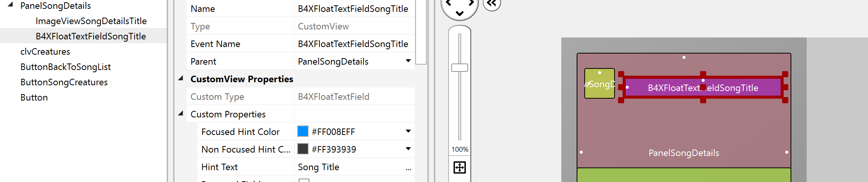Click the Event Name input field
The image size is (868, 182).
tap(353, 44)
